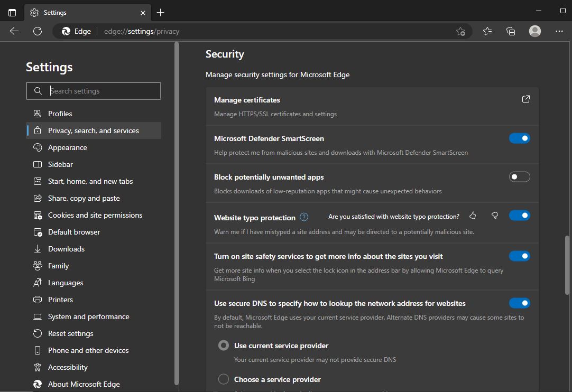
Task: Open Manage certificates external link icon
Action: pyautogui.click(x=525, y=99)
